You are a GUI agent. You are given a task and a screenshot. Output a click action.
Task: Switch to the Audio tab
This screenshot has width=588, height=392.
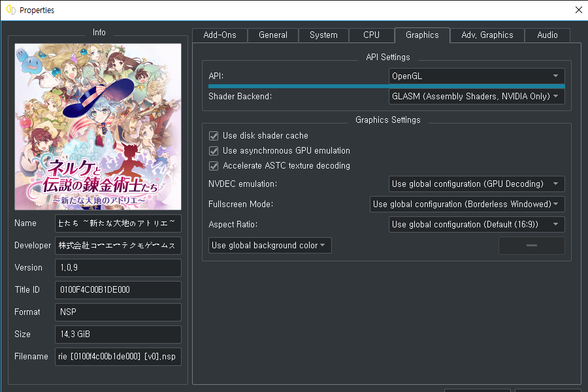(x=547, y=35)
